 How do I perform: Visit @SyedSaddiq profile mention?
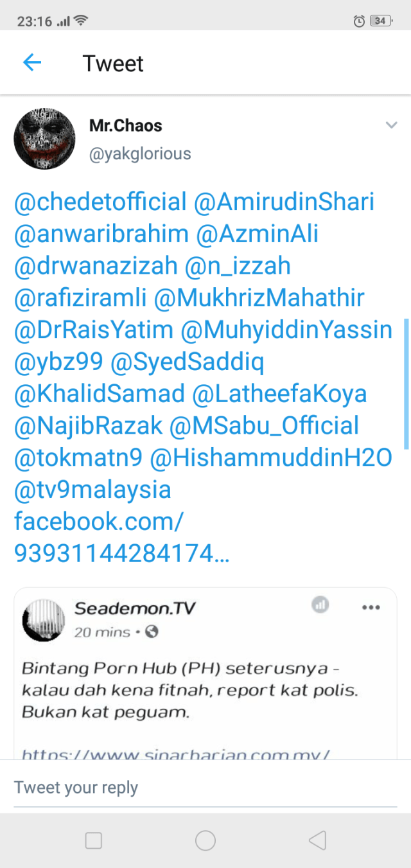[187, 362]
